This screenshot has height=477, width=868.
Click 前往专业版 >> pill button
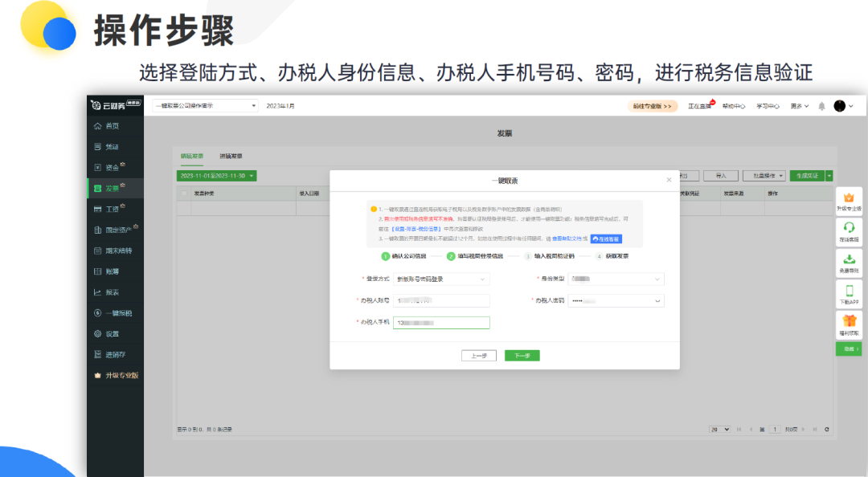653,106
